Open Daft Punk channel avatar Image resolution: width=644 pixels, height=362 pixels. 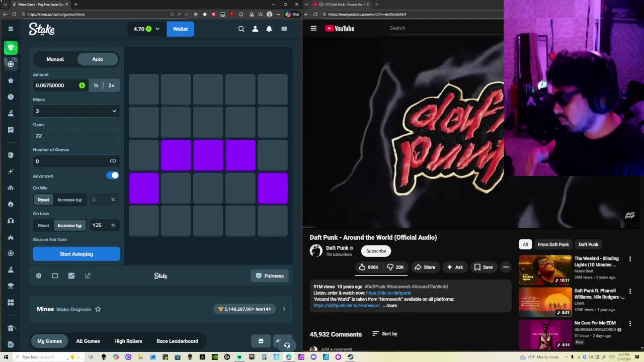click(316, 250)
